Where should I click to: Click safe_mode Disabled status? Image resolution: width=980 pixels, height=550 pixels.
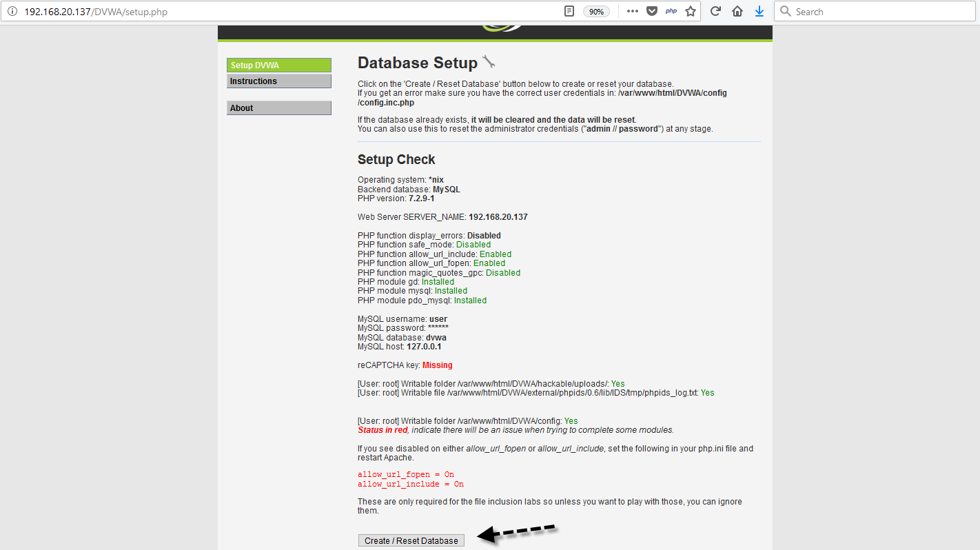tap(473, 245)
